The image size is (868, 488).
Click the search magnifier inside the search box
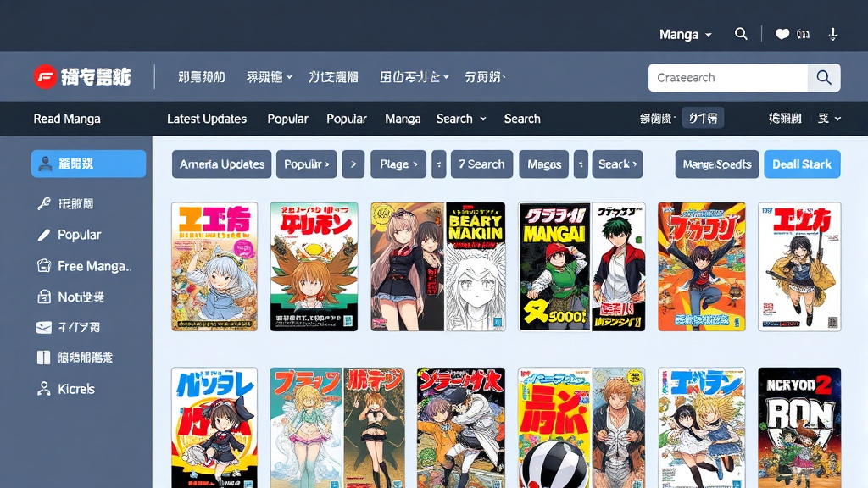pyautogui.click(x=823, y=77)
